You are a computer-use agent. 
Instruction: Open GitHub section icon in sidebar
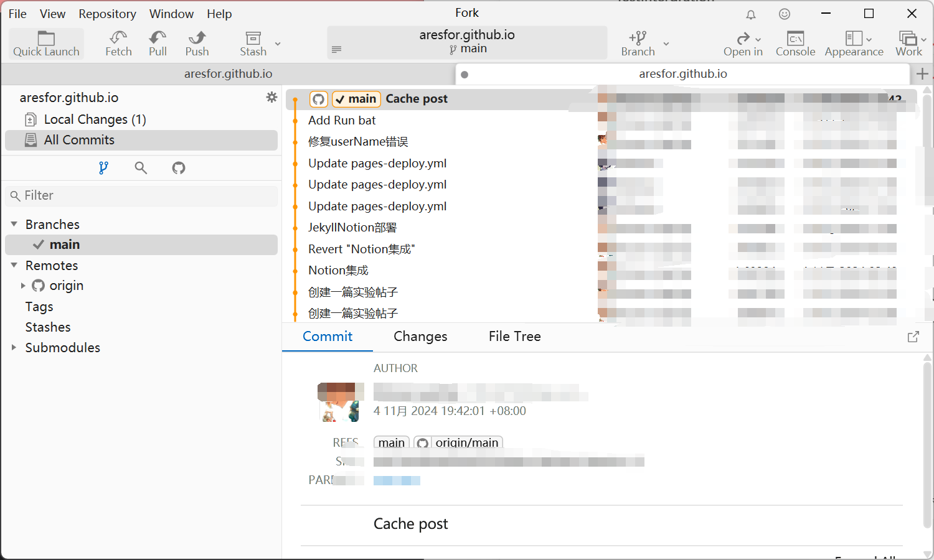coord(179,167)
